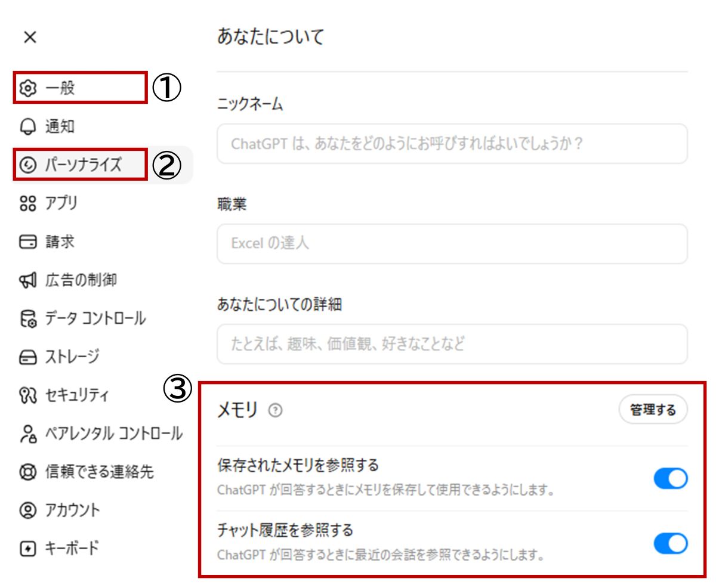716x588 pixels.
Task: Click the bell icon beside 通知
Action: pyautogui.click(x=27, y=126)
